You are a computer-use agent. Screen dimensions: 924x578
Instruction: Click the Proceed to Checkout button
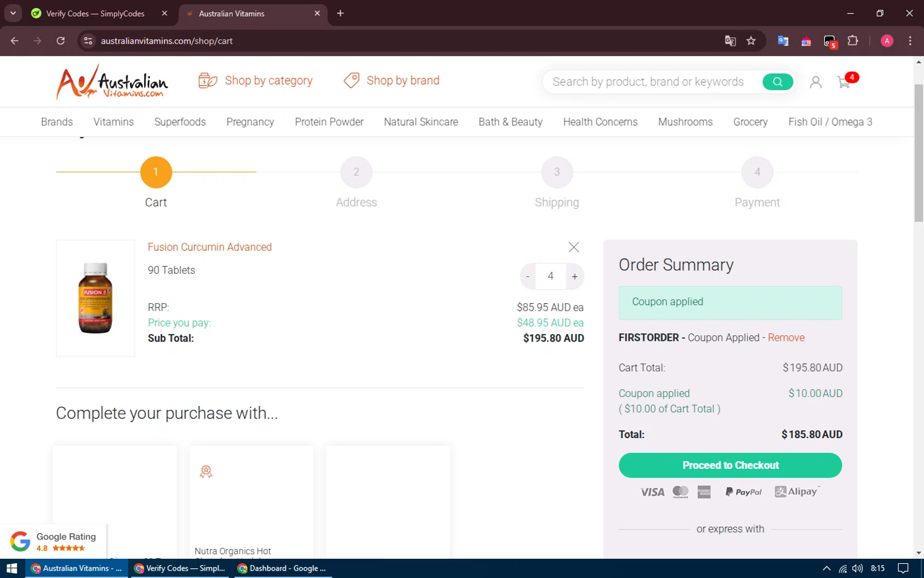730,465
